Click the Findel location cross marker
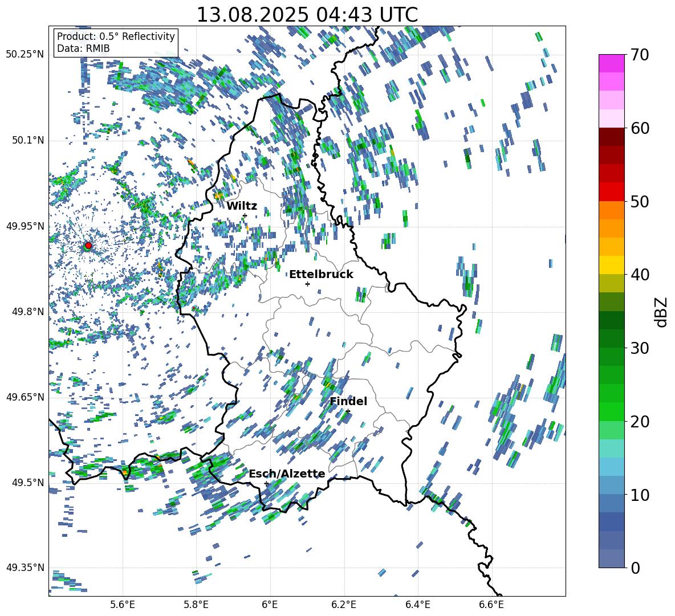 [x=348, y=411]
